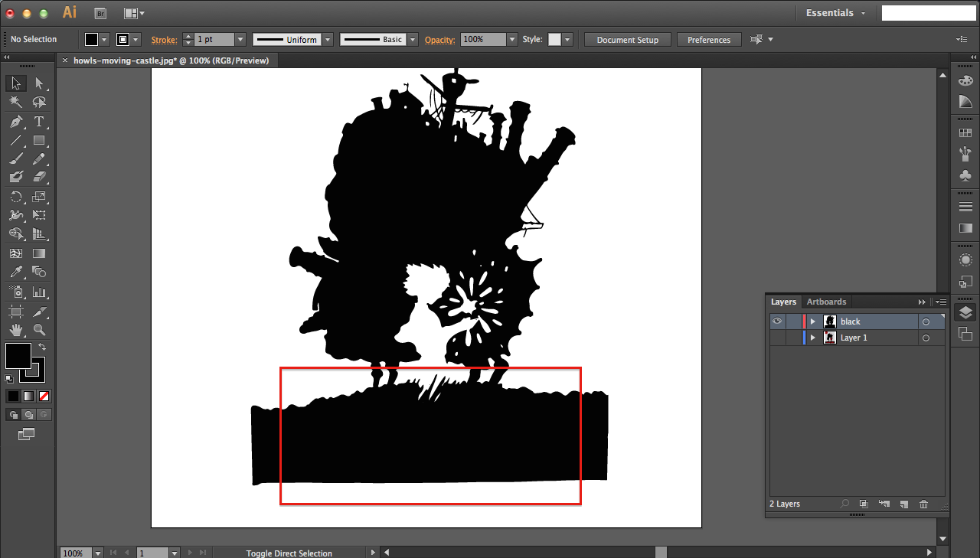Click the Preferences button
The width and height of the screenshot is (980, 558).
709,39
